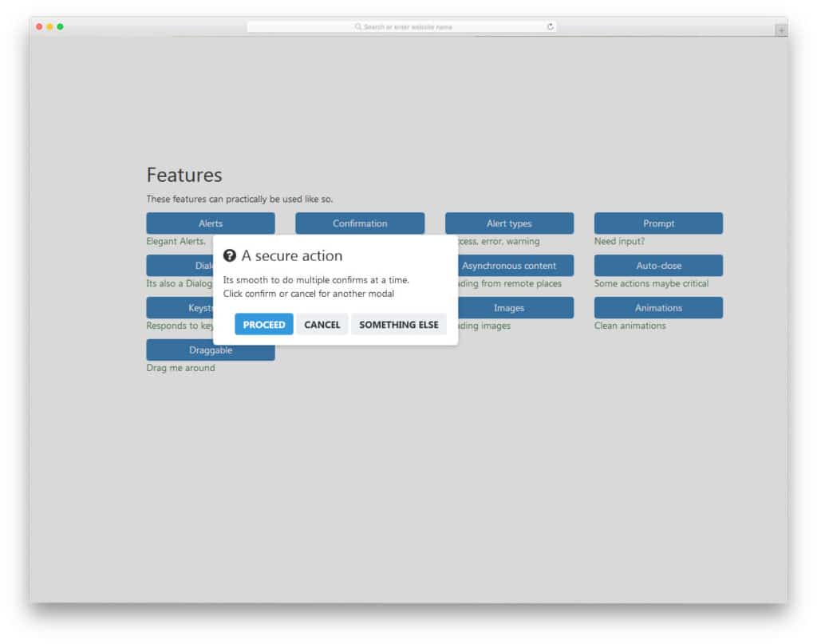Open the Alerts feature demo
Screen dimensions: 817x644
[211, 223]
